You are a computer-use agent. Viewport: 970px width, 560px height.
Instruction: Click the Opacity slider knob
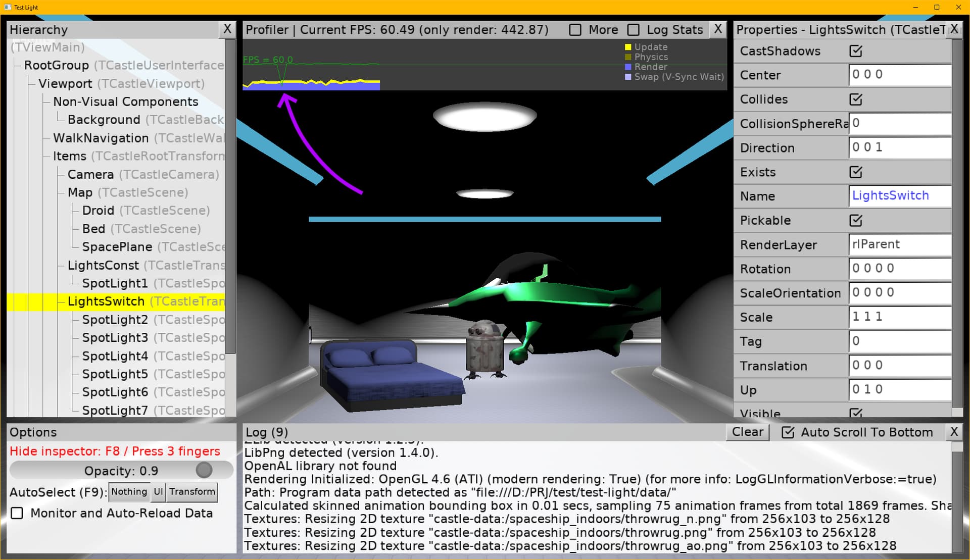[x=204, y=471]
